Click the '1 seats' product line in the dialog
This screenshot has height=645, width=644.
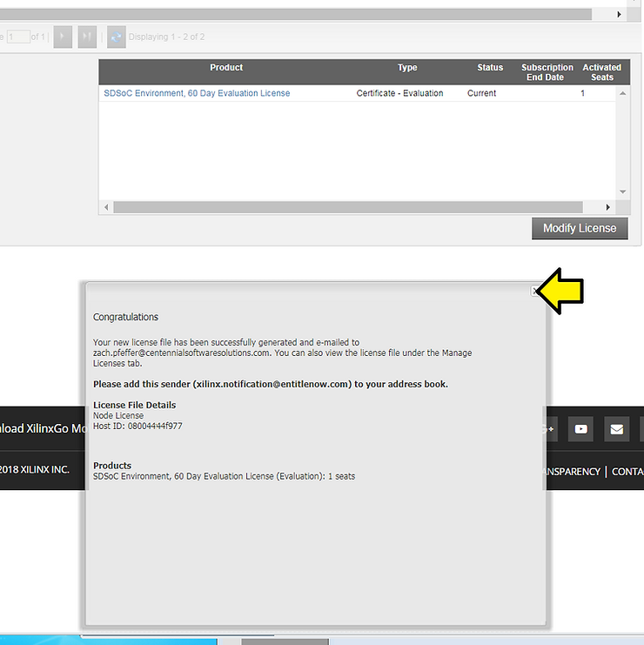click(224, 476)
